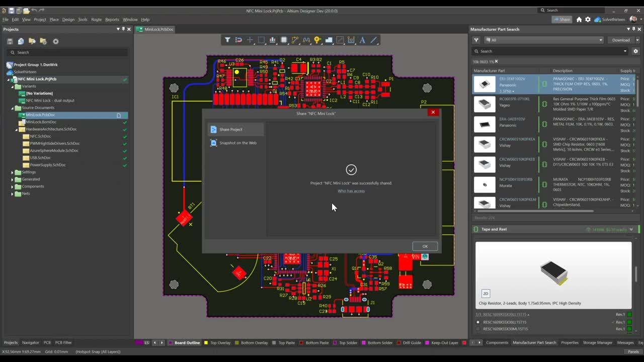Screen dimensions: 644x362
Task: Click the selection filter funnel icon
Action: pos(227,40)
